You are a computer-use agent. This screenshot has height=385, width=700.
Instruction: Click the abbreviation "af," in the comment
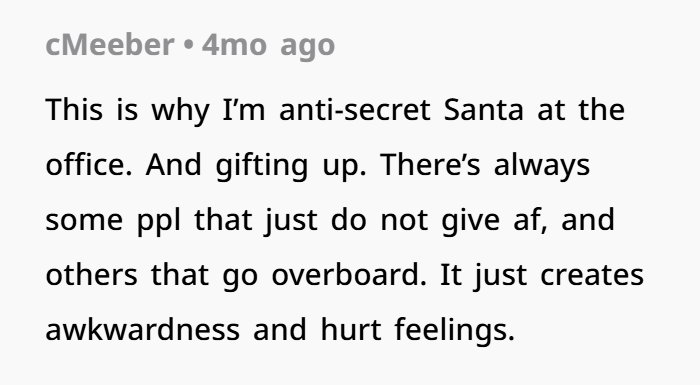[530, 219]
